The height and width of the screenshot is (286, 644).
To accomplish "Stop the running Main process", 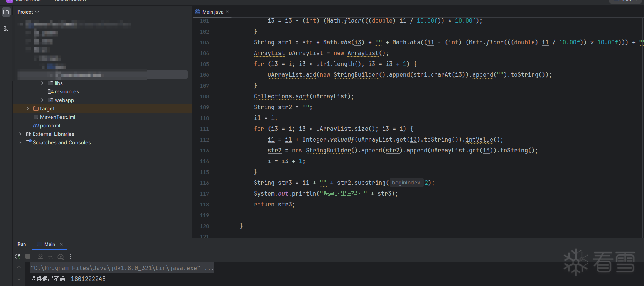I will coord(28,256).
